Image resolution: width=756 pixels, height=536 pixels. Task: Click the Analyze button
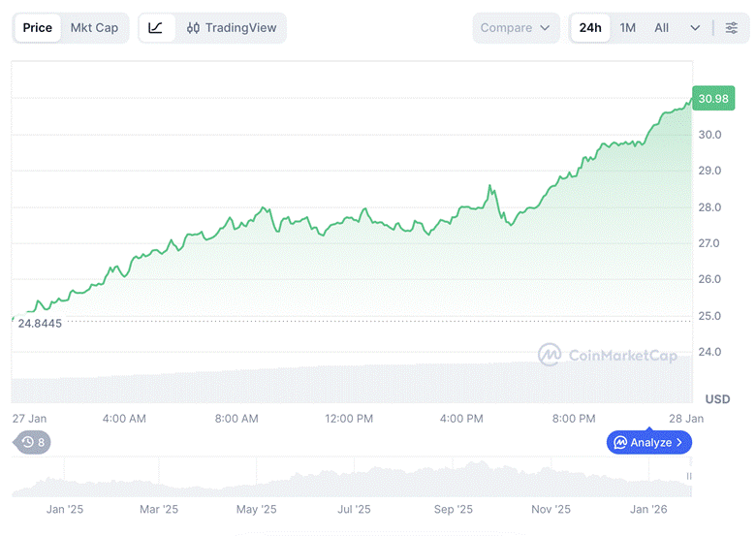pyautogui.click(x=649, y=442)
